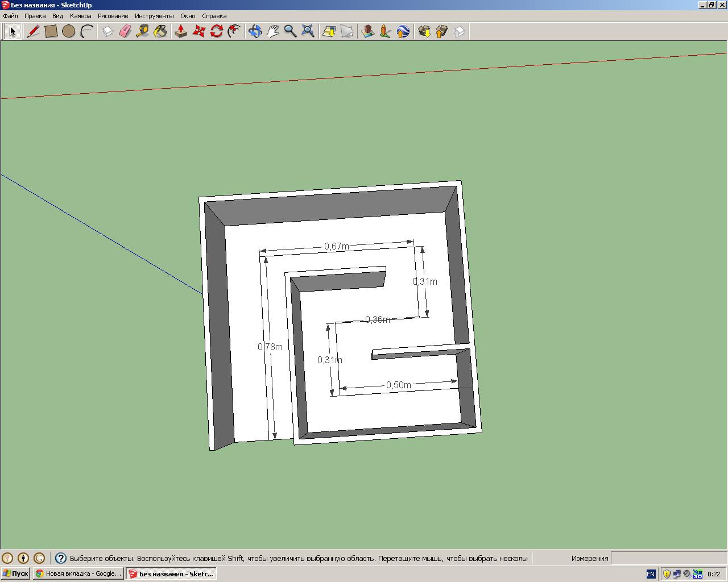Click the Измерения measurements input box

[x=668, y=558]
